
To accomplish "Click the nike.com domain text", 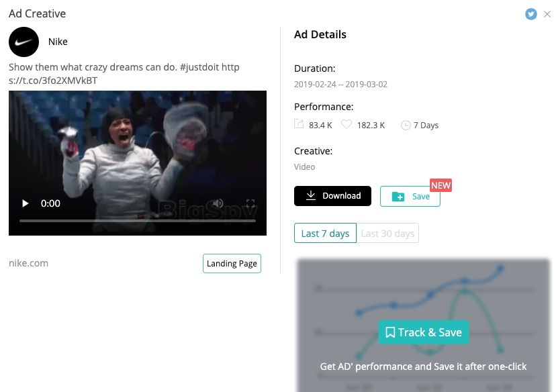I will click(29, 263).
